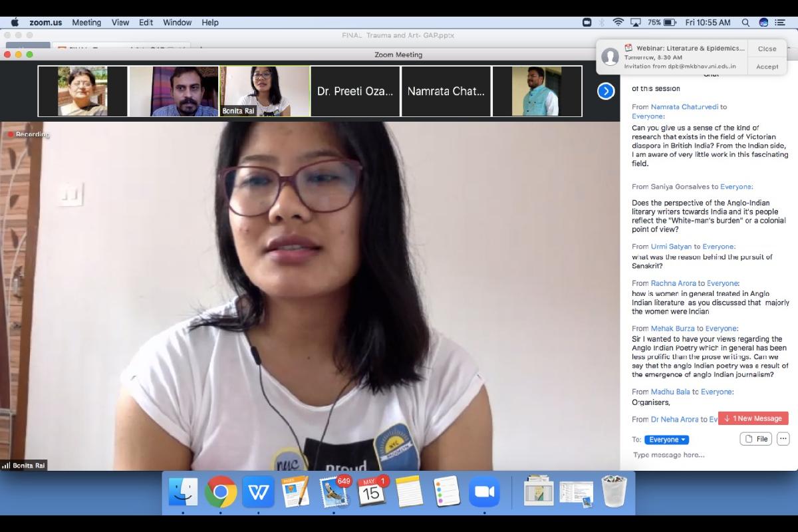Open Spotlight search magnifier
Viewport: 798px width, 532px height.
[746, 22]
